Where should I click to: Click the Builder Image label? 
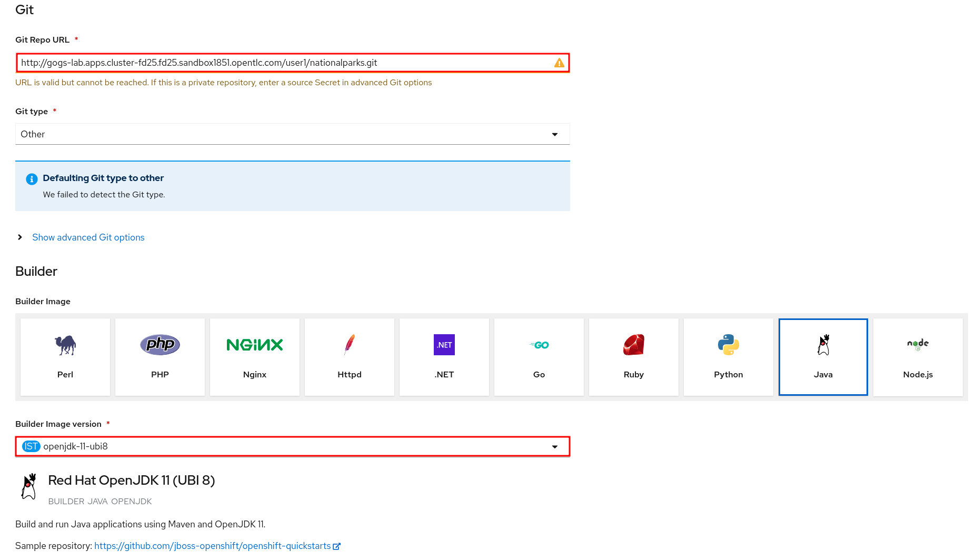point(43,302)
